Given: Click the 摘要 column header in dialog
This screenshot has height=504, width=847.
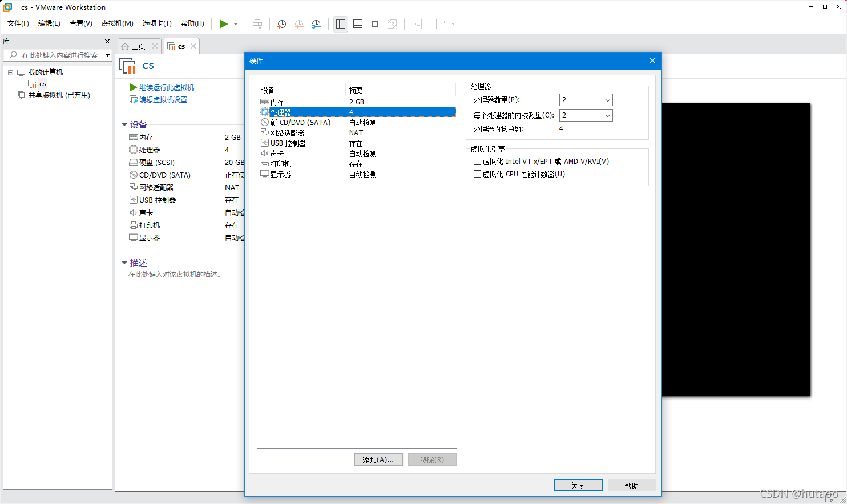Looking at the screenshot, I should 401,90.
